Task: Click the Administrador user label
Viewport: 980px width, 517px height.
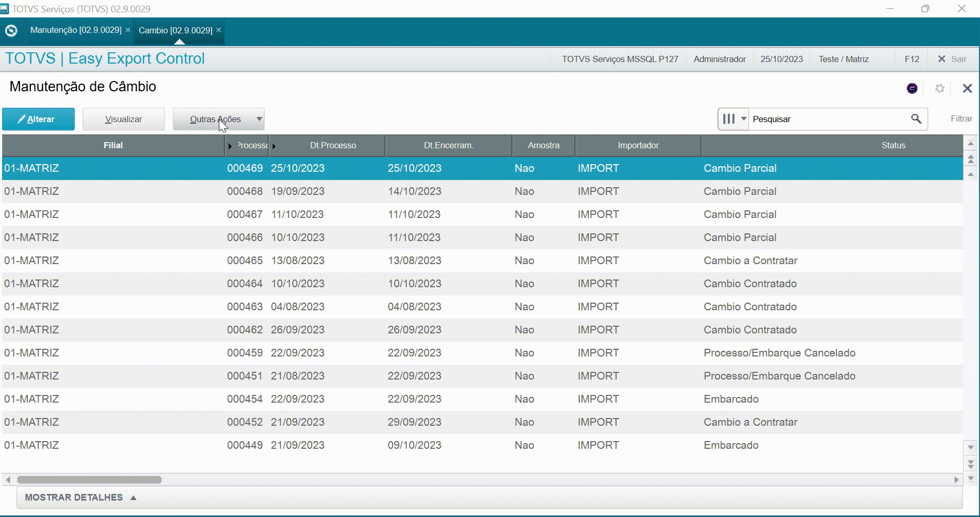Action: (720, 59)
